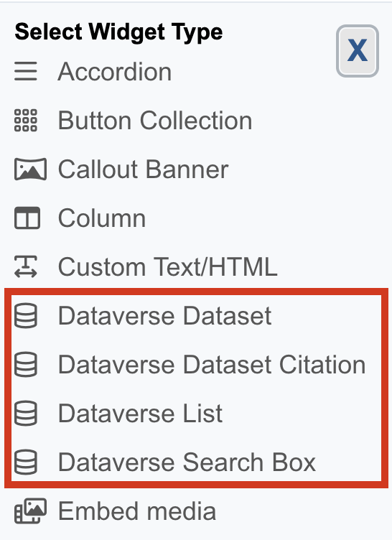Click the Dataverse Dataset Citation database icon

pos(26,364)
